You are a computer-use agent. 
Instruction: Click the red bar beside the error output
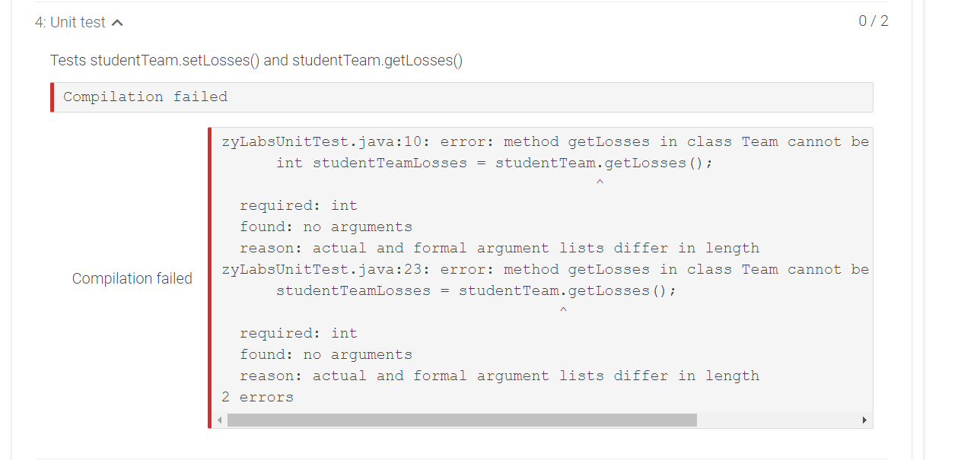click(x=211, y=278)
